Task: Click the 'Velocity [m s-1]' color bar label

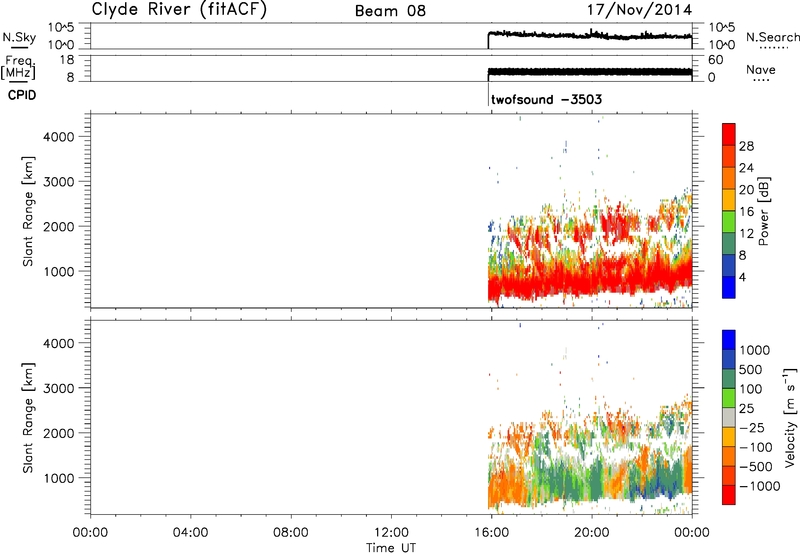Action: click(x=790, y=417)
